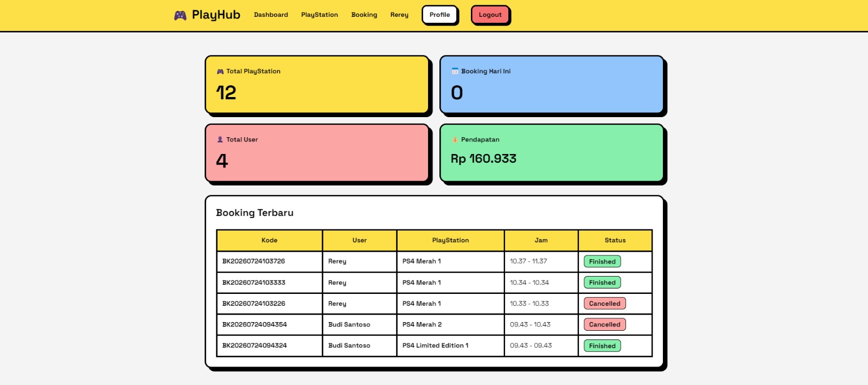Click Finished badge in row BK20260724103333

(x=602, y=283)
